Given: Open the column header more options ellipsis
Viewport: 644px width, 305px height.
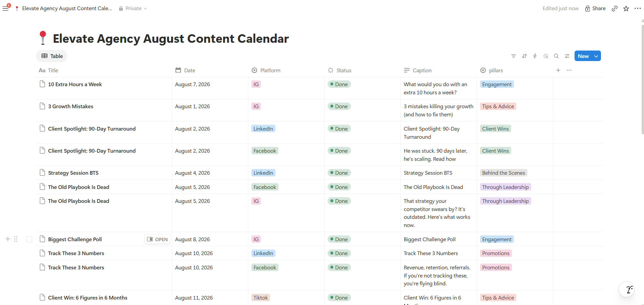Looking at the screenshot, I should click(569, 70).
